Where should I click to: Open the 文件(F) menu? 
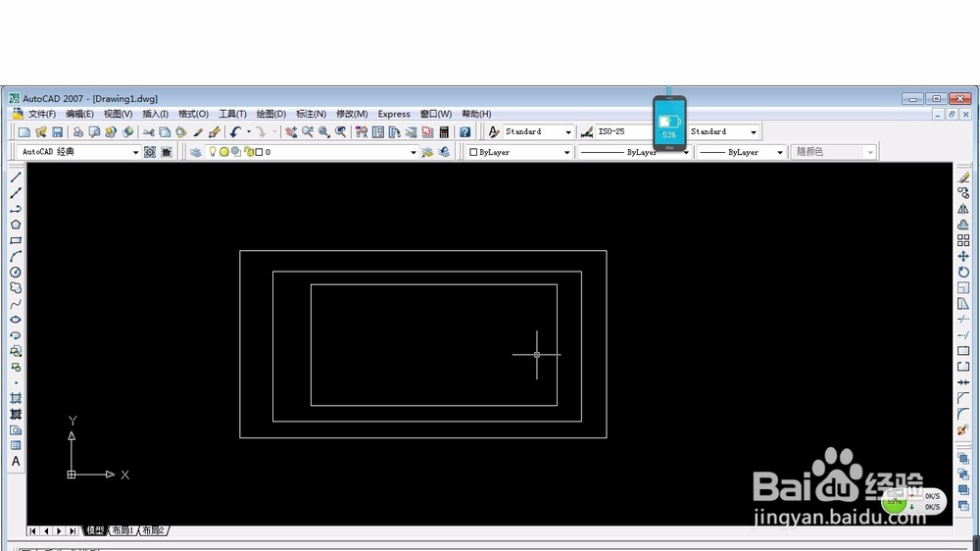pos(41,114)
